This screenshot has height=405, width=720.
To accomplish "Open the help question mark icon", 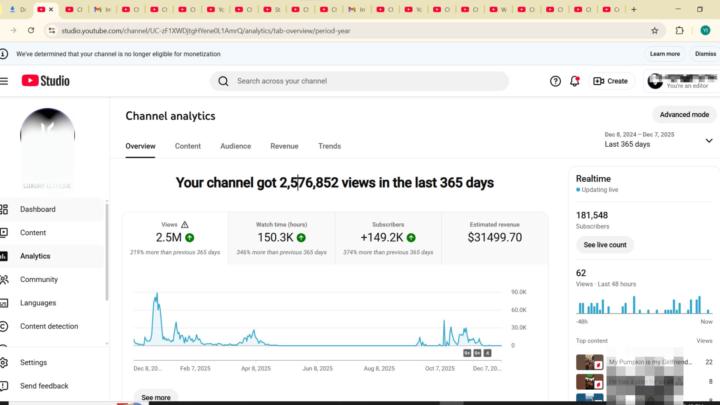I will (555, 81).
